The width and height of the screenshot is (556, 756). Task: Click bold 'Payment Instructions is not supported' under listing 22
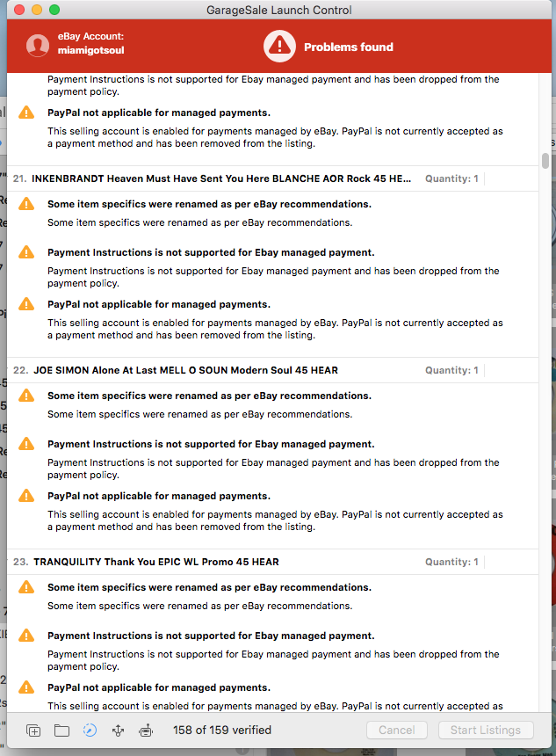pyautogui.click(x=211, y=444)
